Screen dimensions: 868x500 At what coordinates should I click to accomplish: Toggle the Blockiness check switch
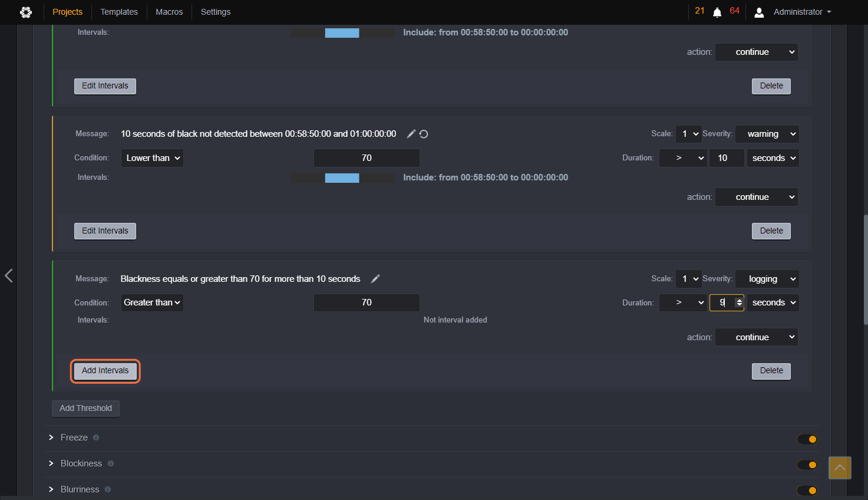point(807,465)
